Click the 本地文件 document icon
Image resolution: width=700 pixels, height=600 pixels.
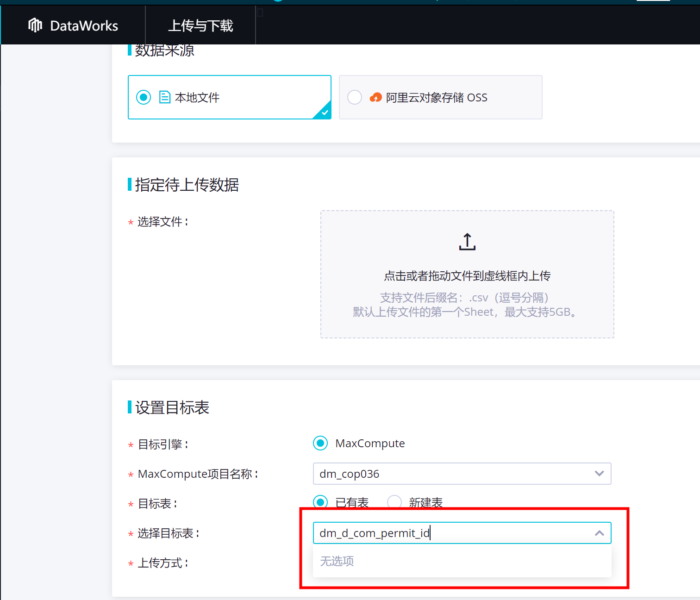(x=165, y=97)
